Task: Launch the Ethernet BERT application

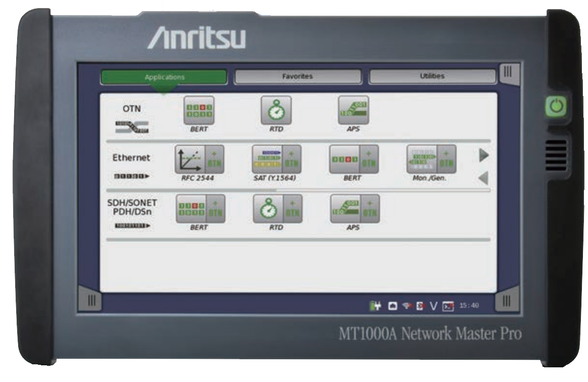Action: 344,159
